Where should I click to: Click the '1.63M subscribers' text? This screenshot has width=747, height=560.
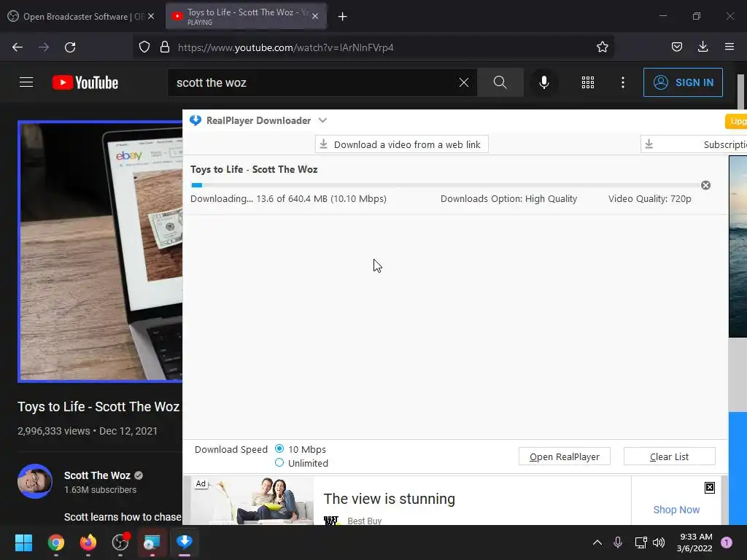point(100,489)
